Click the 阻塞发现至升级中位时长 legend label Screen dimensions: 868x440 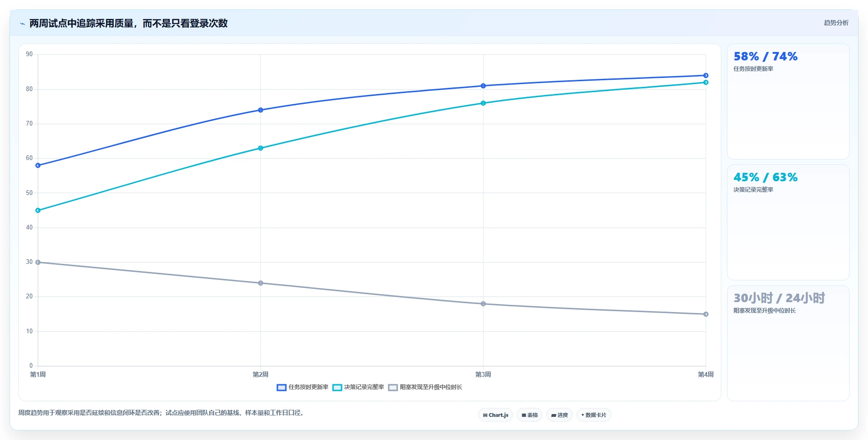(431, 387)
